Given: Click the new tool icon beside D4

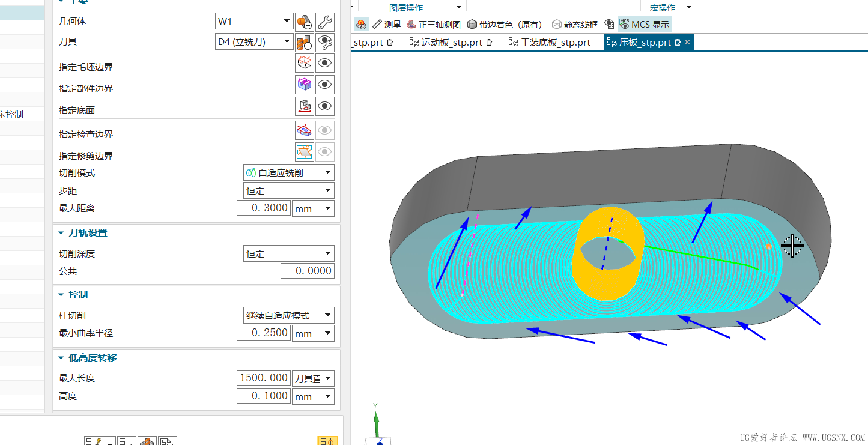Looking at the screenshot, I should (305, 43).
